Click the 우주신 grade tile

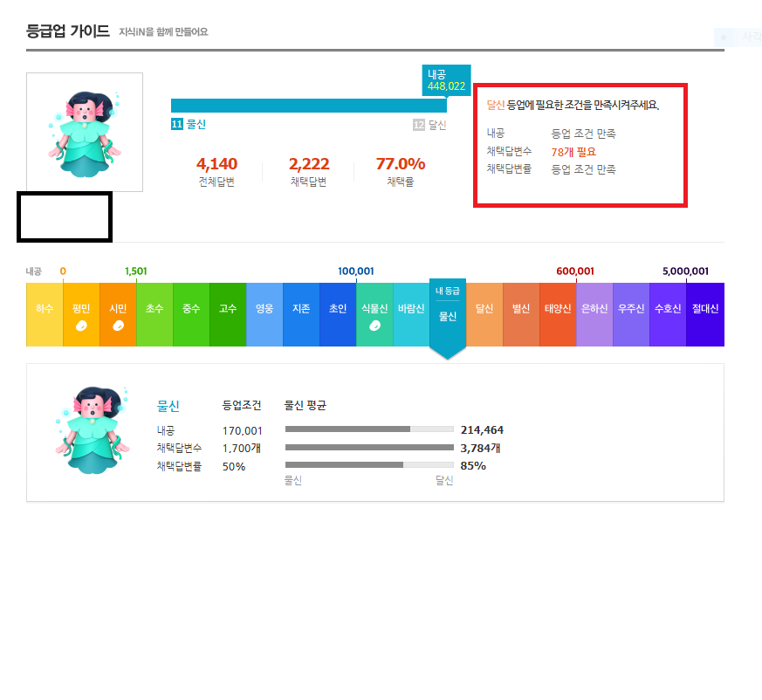(631, 314)
